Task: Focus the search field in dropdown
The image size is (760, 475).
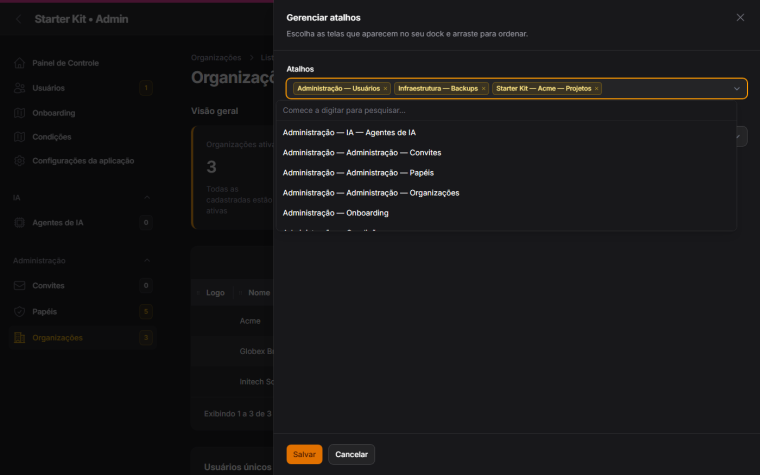Action: tap(507, 111)
